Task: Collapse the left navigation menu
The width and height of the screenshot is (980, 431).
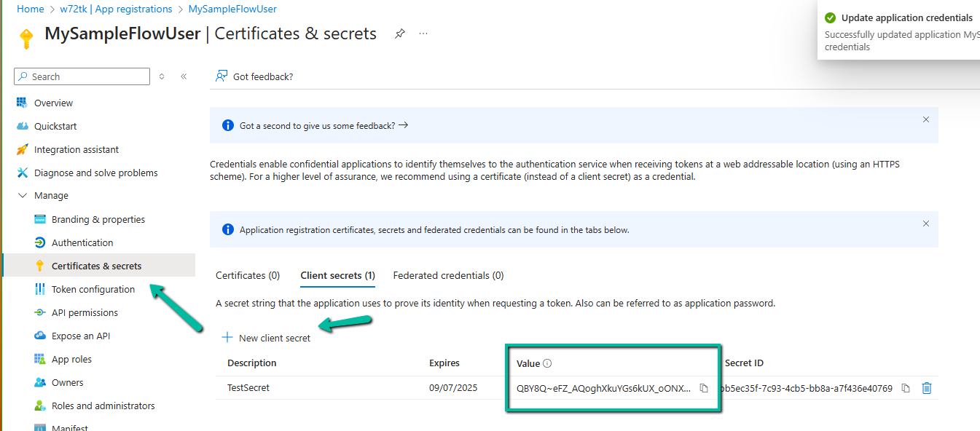Action: (184, 76)
